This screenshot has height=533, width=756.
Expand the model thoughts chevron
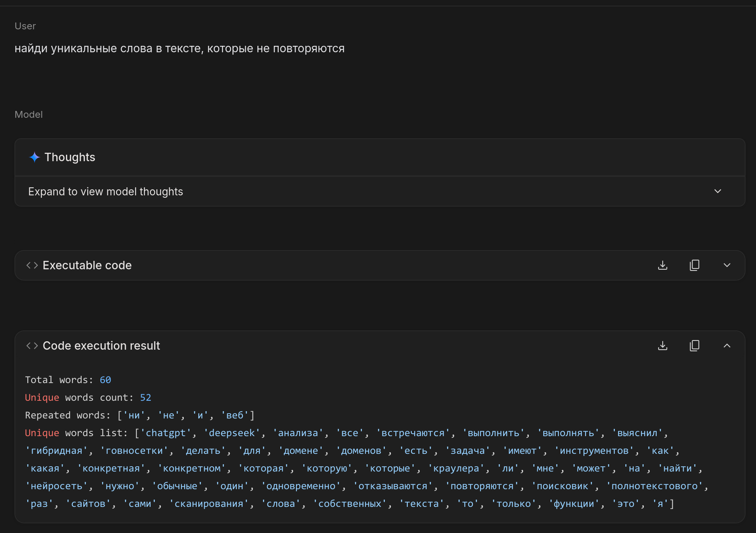(718, 191)
